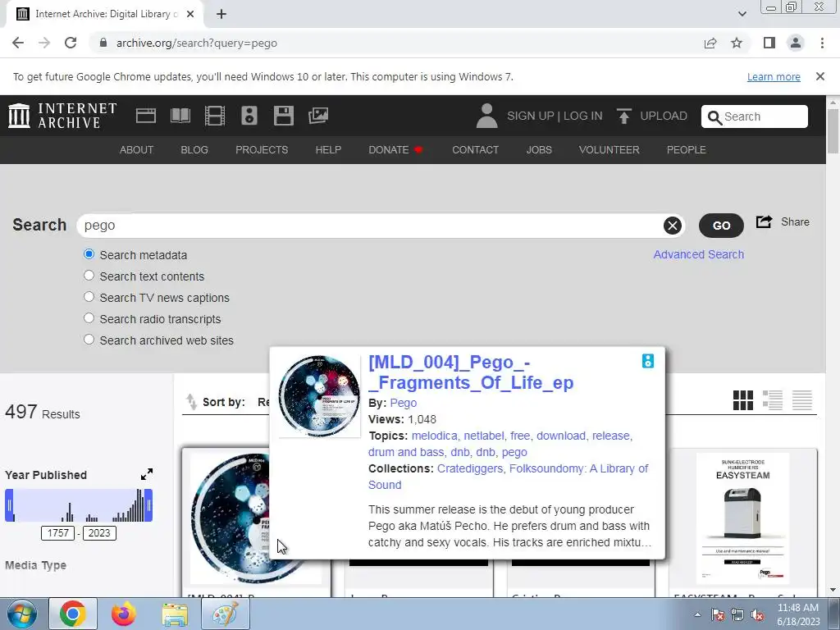Click the user avatar icon

tap(486, 116)
